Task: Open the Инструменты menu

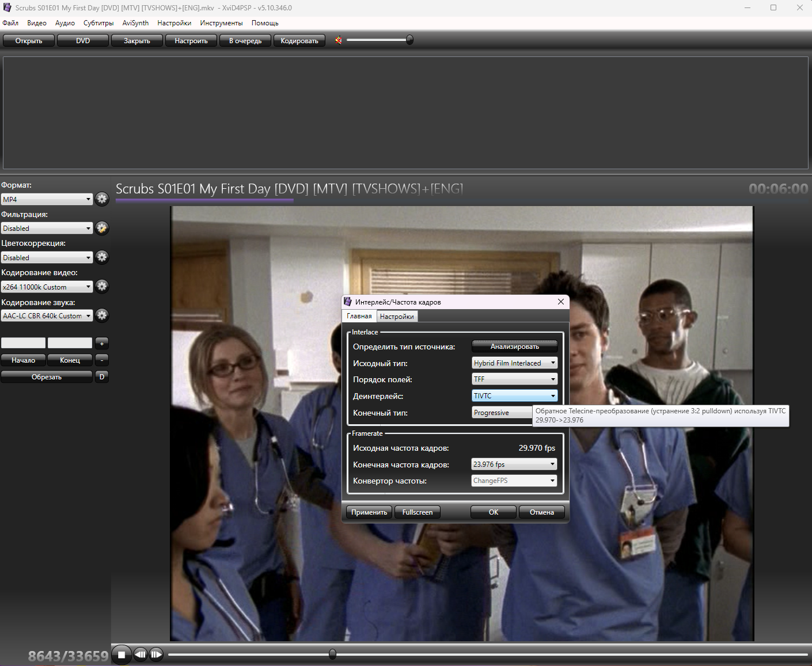Action: [x=222, y=23]
